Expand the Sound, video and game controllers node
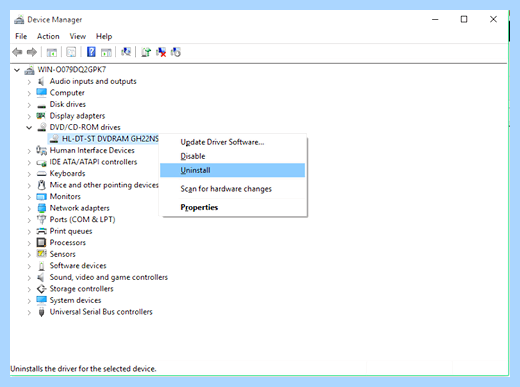Image resolution: width=520 pixels, height=387 pixels. [x=29, y=278]
